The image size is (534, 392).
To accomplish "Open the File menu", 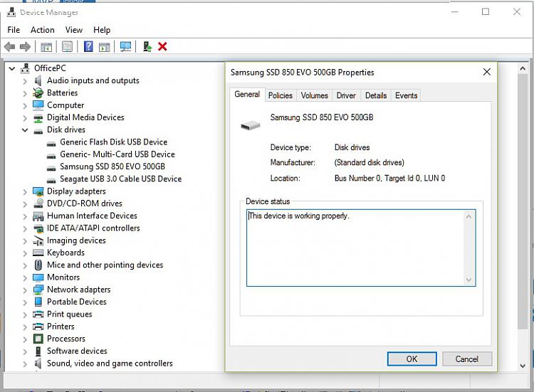I will click(x=14, y=30).
